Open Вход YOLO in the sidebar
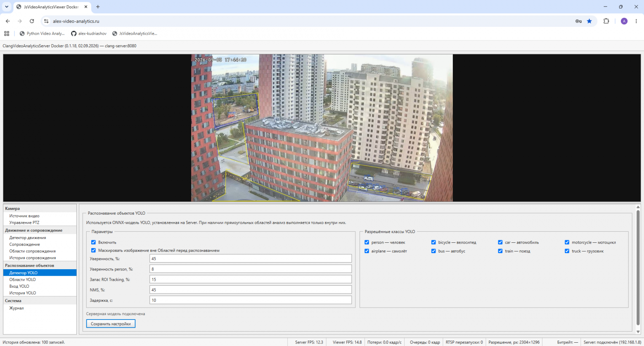This screenshot has height=346, width=644. 40,286
